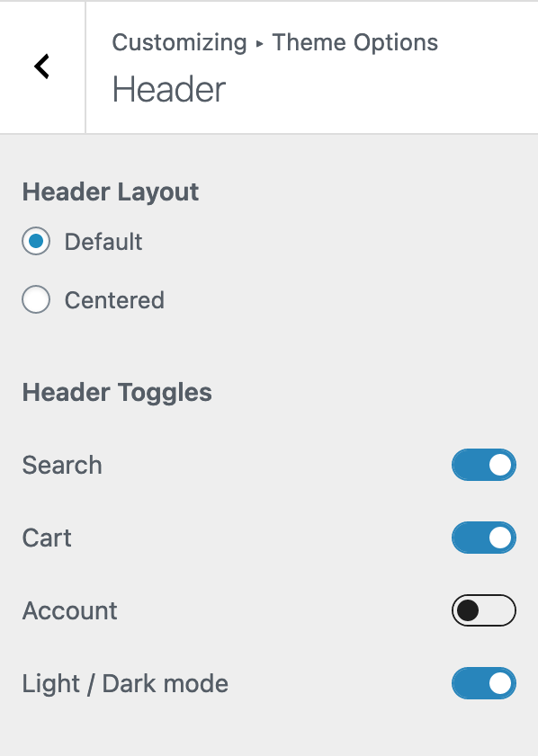This screenshot has height=756, width=538.
Task: Disable the Search header toggle
Action: click(484, 465)
